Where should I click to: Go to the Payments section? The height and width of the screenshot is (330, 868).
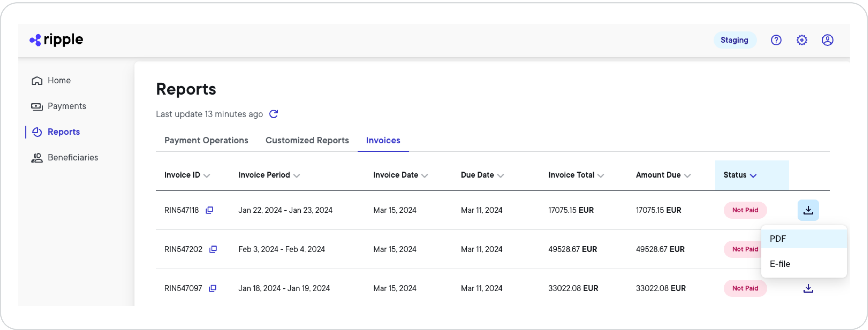[67, 106]
